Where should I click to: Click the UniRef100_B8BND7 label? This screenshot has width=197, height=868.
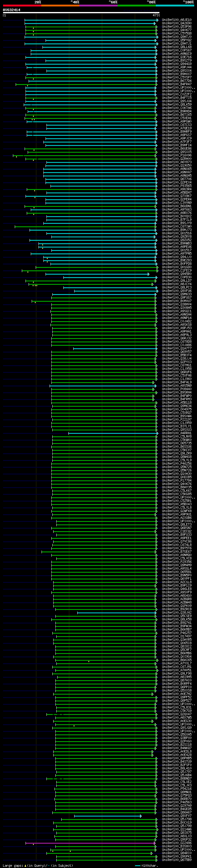point(177,778)
